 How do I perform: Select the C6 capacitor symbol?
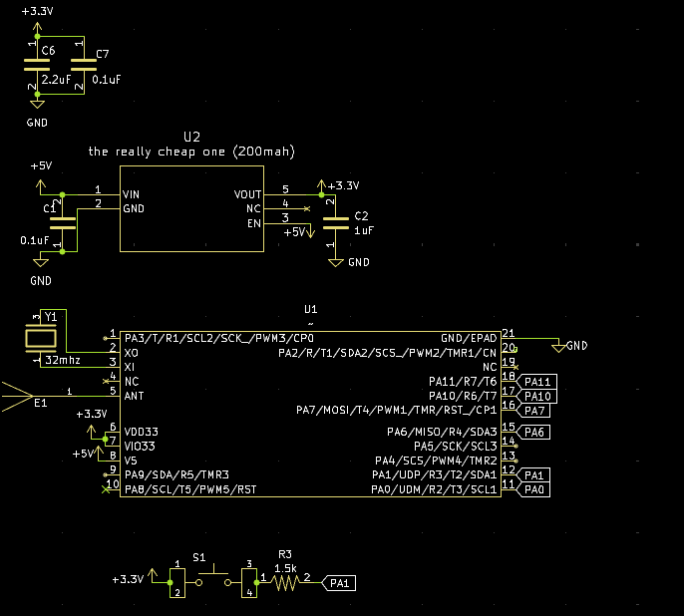pos(37,65)
